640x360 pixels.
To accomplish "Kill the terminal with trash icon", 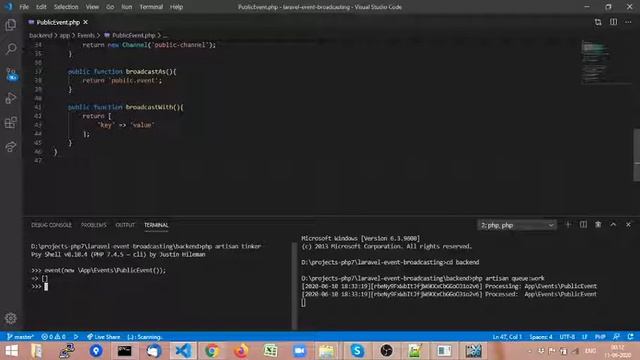I will [598, 224].
